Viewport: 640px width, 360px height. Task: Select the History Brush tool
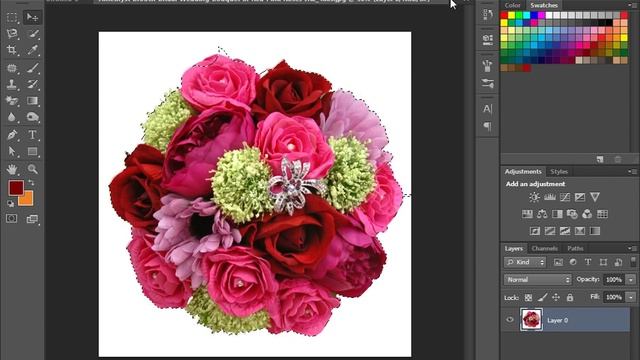point(32,84)
